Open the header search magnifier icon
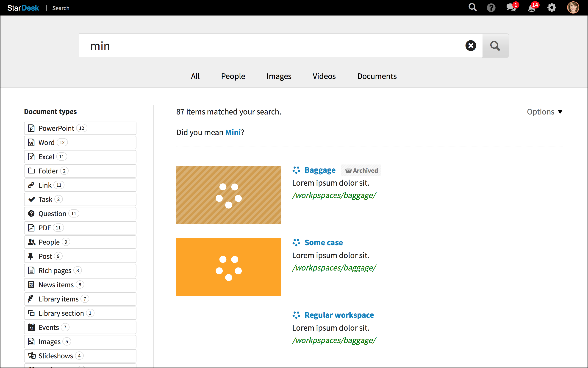 click(x=472, y=8)
